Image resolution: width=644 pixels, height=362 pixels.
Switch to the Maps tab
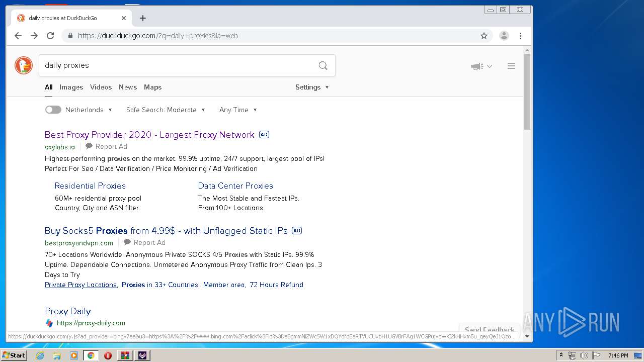pos(152,87)
